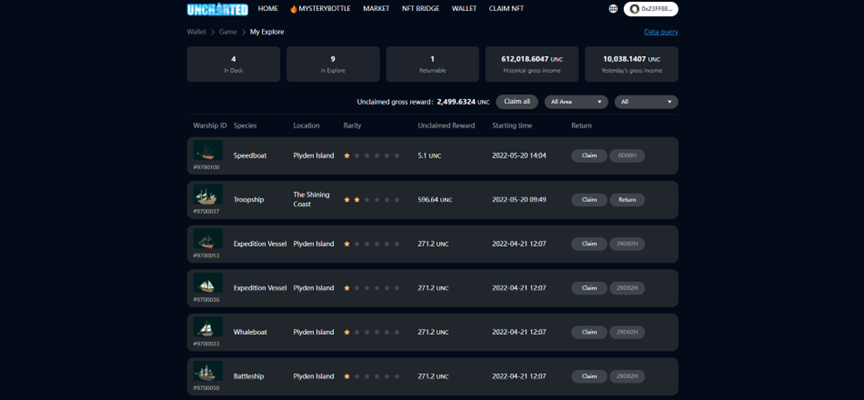Click the Wallet breadcrumb

tap(197, 32)
